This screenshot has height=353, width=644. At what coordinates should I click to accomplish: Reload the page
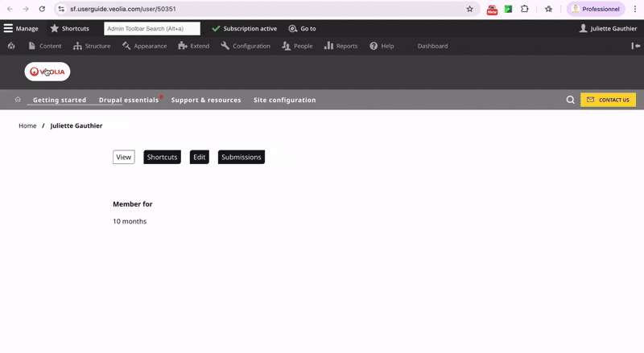42,9
